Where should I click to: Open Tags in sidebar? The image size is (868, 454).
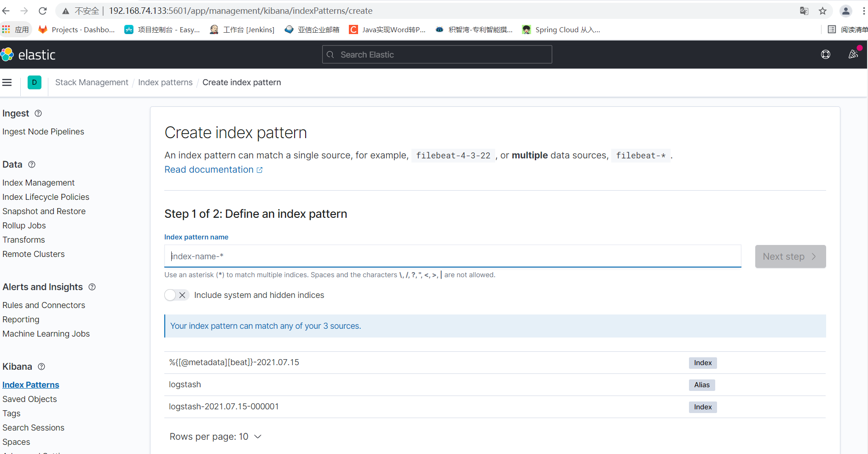tap(12, 413)
